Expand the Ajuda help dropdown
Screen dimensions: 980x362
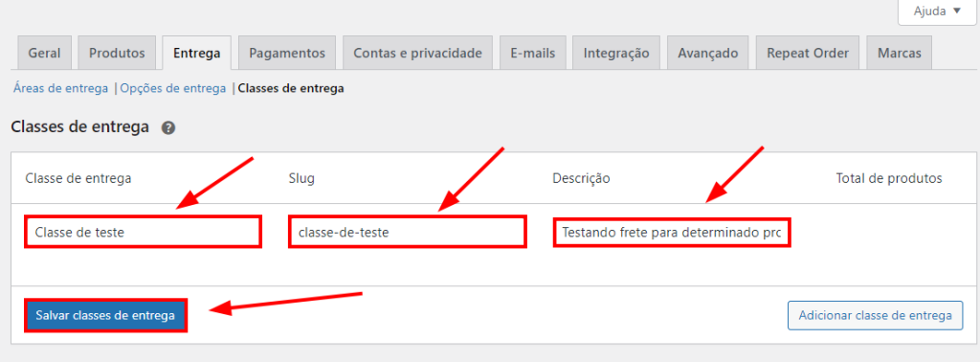tap(937, 11)
